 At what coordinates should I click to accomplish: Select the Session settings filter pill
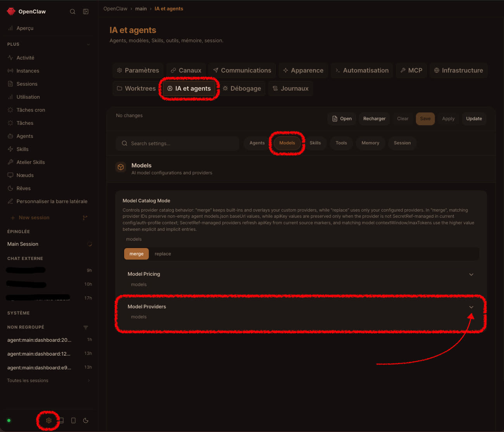[402, 143]
